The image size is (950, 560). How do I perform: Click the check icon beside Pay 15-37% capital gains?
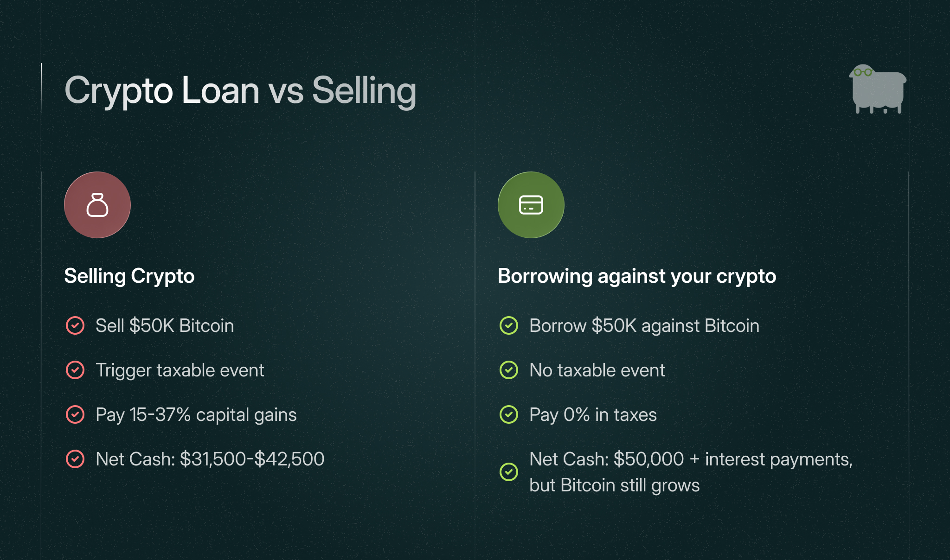tap(75, 414)
